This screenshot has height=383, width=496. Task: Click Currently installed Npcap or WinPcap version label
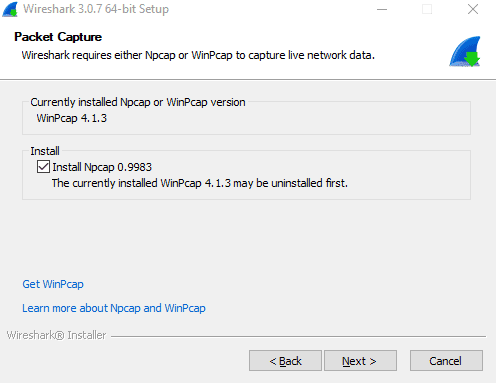pos(138,102)
